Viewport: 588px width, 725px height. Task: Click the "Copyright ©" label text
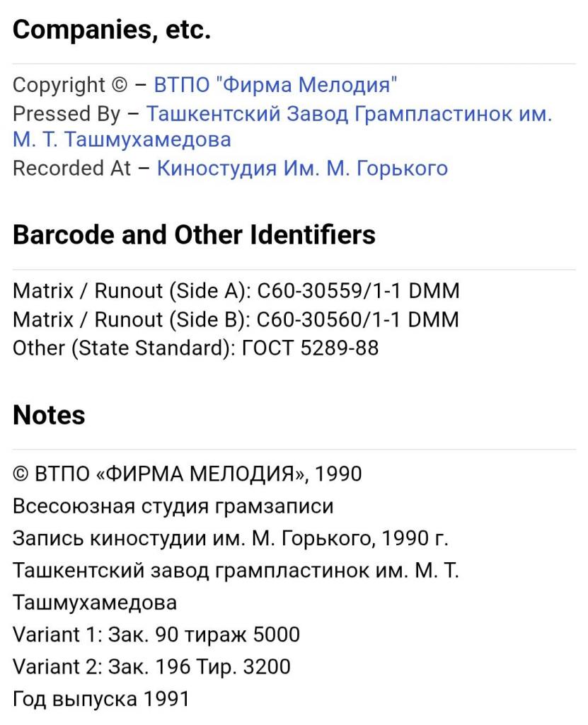[70, 85]
